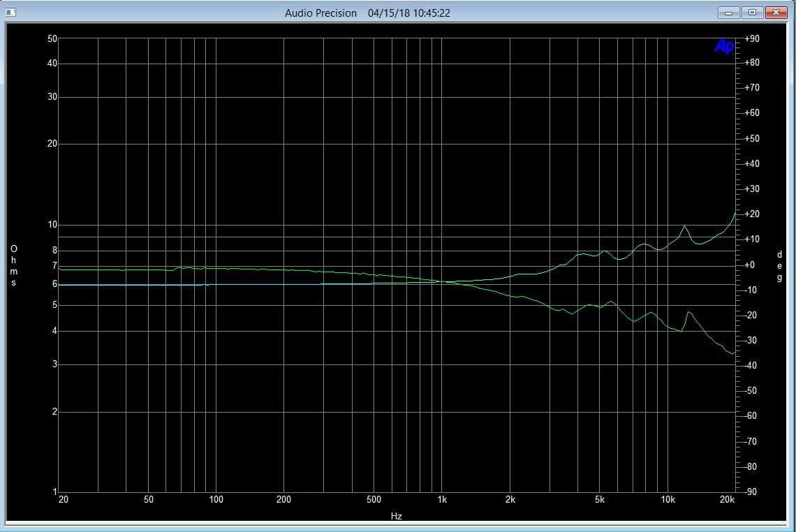The width and height of the screenshot is (796, 532).
Task: Click the -40 degree axis label
Action: [751, 366]
